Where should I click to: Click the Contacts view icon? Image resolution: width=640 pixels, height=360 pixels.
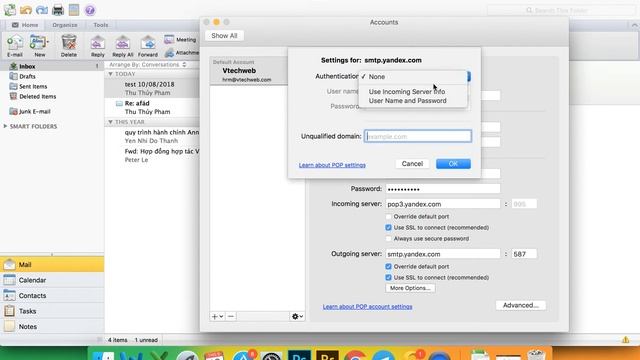(9, 296)
